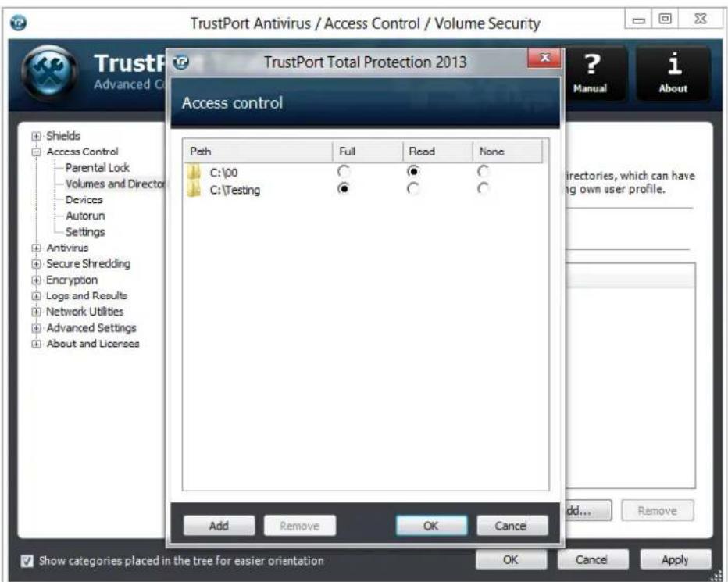The height and width of the screenshot is (582, 728).
Task: Select Volumes and Directories tree item
Action: (115, 184)
